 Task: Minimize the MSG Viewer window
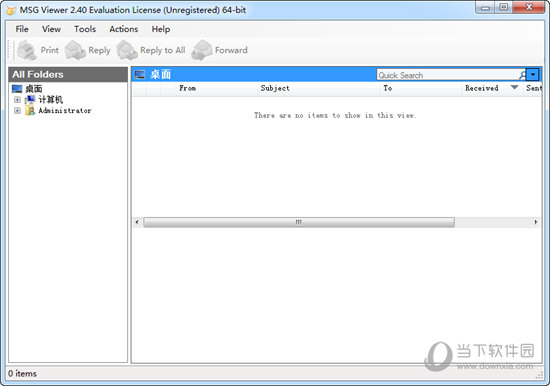click(x=485, y=7)
